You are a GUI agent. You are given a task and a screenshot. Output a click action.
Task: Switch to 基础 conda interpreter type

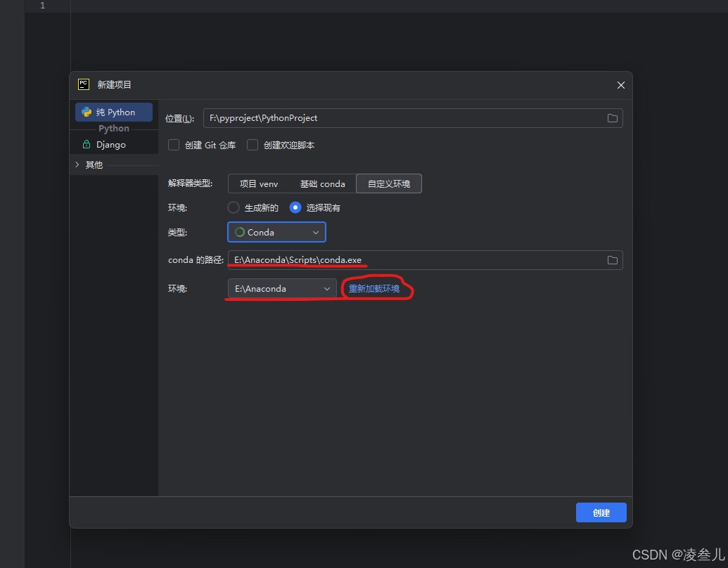pos(323,183)
